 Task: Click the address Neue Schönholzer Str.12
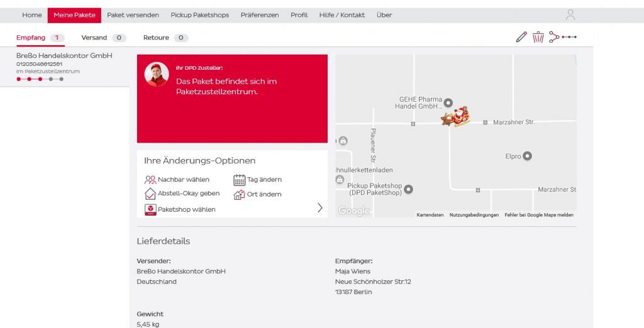[373, 282]
